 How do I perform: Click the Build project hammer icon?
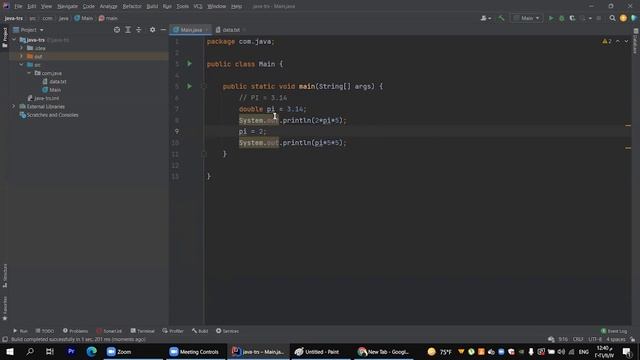point(501,18)
